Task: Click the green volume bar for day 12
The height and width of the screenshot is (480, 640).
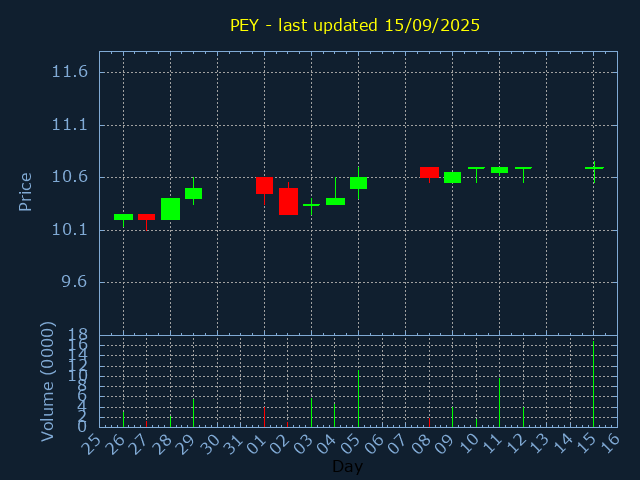Action: coord(523,417)
